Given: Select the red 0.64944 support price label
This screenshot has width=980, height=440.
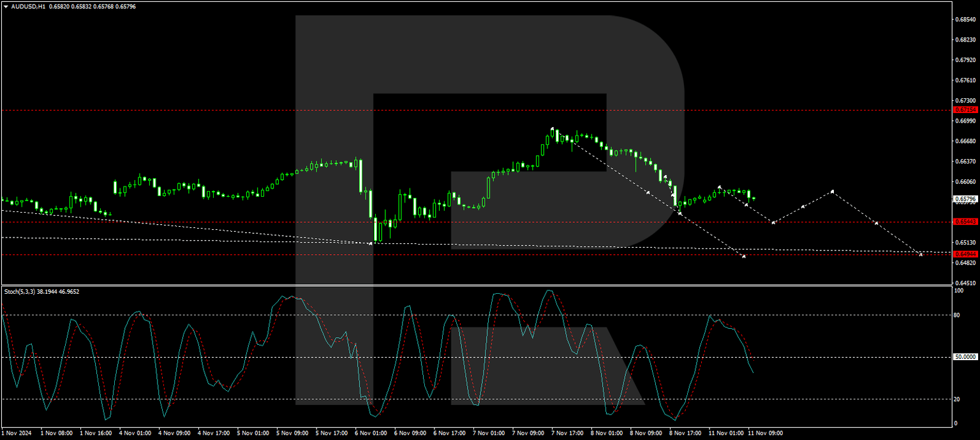Looking at the screenshot, I should click(x=965, y=254).
